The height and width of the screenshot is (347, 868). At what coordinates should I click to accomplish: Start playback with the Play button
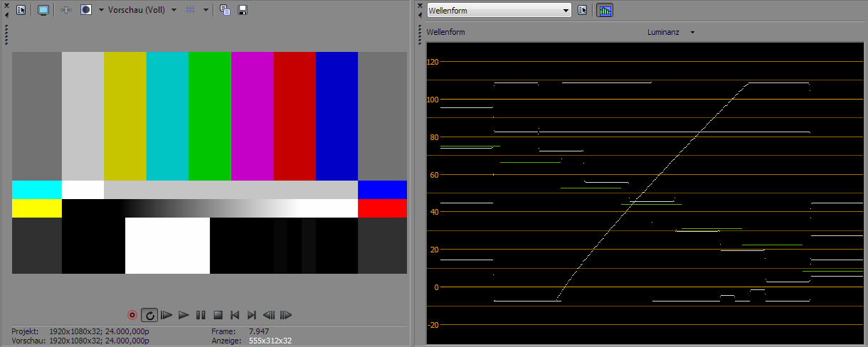[x=184, y=314]
